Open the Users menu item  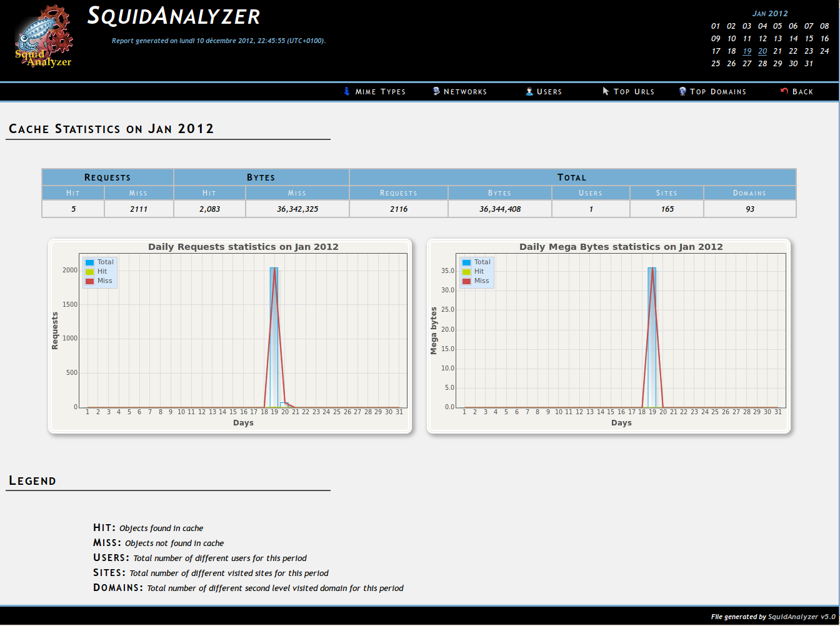(549, 92)
